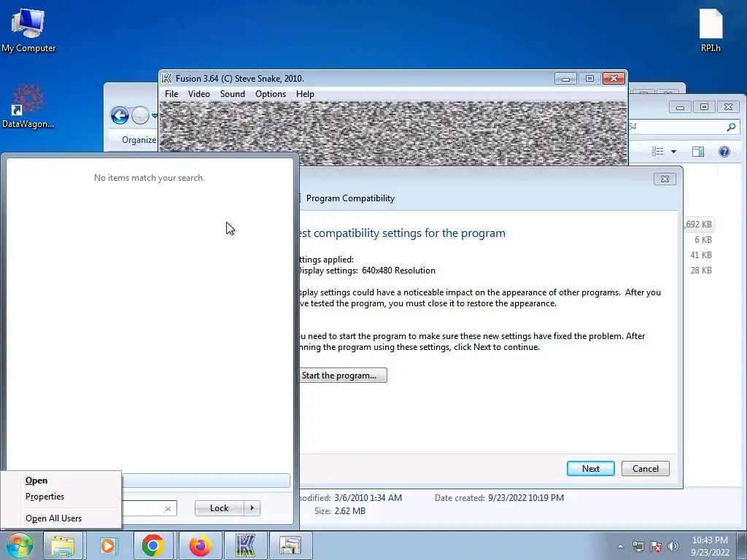747x560 pixels.
Task: Open the Action Center flag icon
Action: tap(656, 546)
